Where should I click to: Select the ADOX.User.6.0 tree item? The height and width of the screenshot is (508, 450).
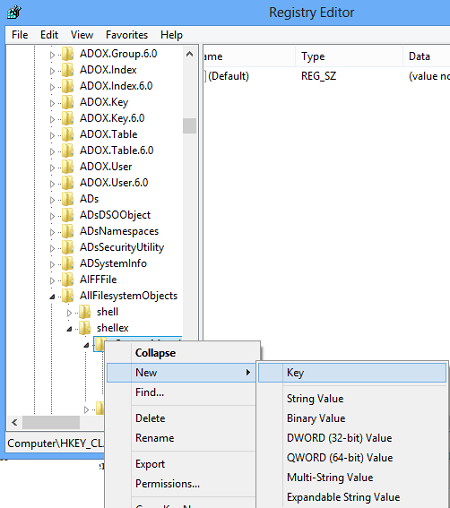(x=114, y=183)
